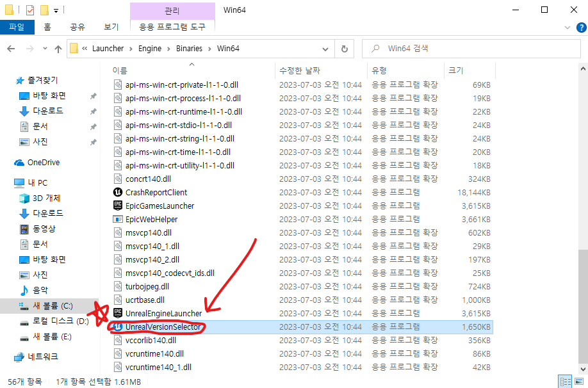Switch to large icons view layout
The width and height of the screenshot is (588, 388).
579,382
